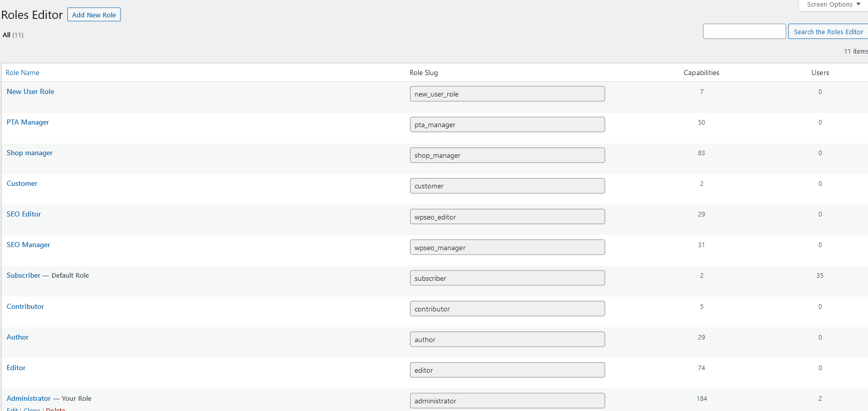Click the Roles Editor page heading
Image resolution: width=868 pixels, height=411 pixels.
click(32, 15)
